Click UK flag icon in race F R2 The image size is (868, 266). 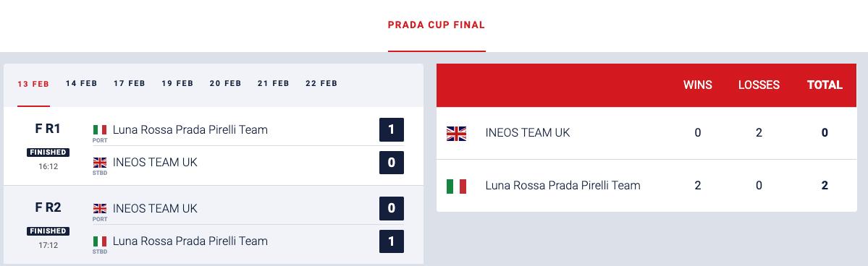pyautogui.click(x=100, y=208)
